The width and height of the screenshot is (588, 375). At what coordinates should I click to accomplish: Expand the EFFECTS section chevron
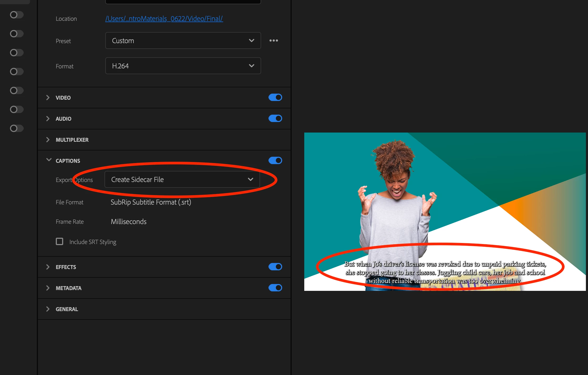[48, 267]
